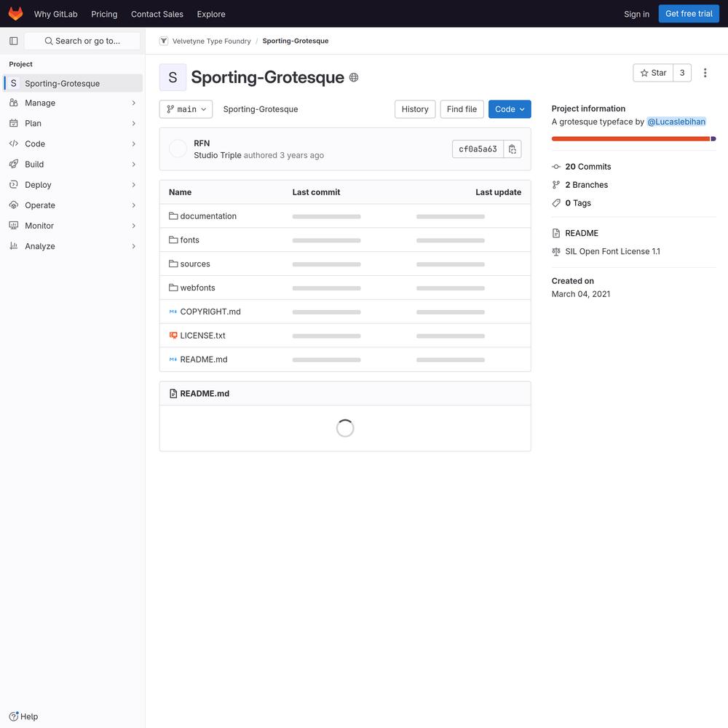Click the webfonts folder icon
The height and width of the screenshot is (728, 728).
(x=173, y=288)
